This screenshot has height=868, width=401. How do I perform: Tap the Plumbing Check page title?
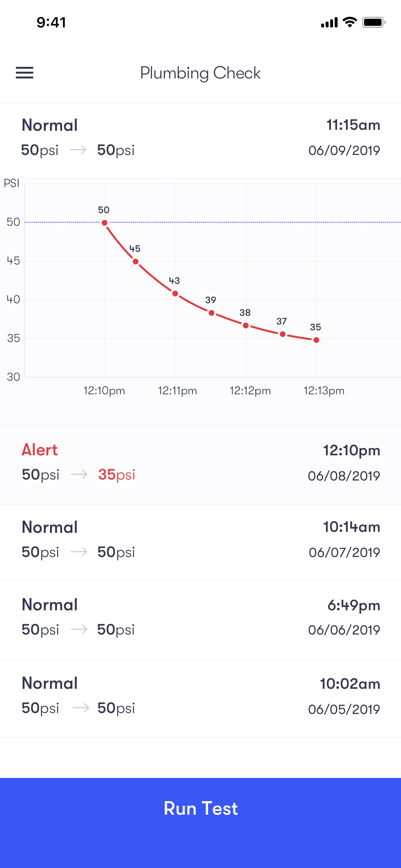200,73
